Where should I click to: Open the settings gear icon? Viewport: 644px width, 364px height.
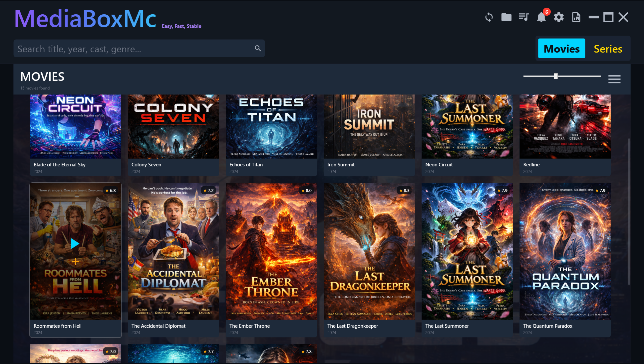pos(559,17)
